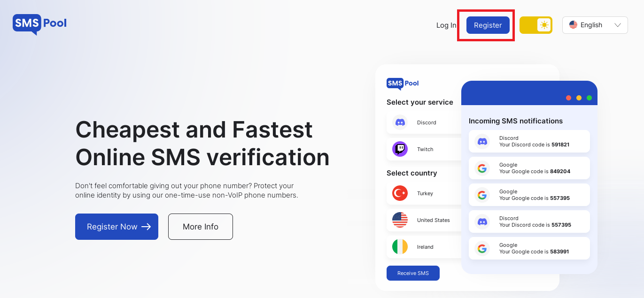This screenshot has height=298, width=644.
Task: Click the Discord icon under Select your service
Action: [400, 122]
